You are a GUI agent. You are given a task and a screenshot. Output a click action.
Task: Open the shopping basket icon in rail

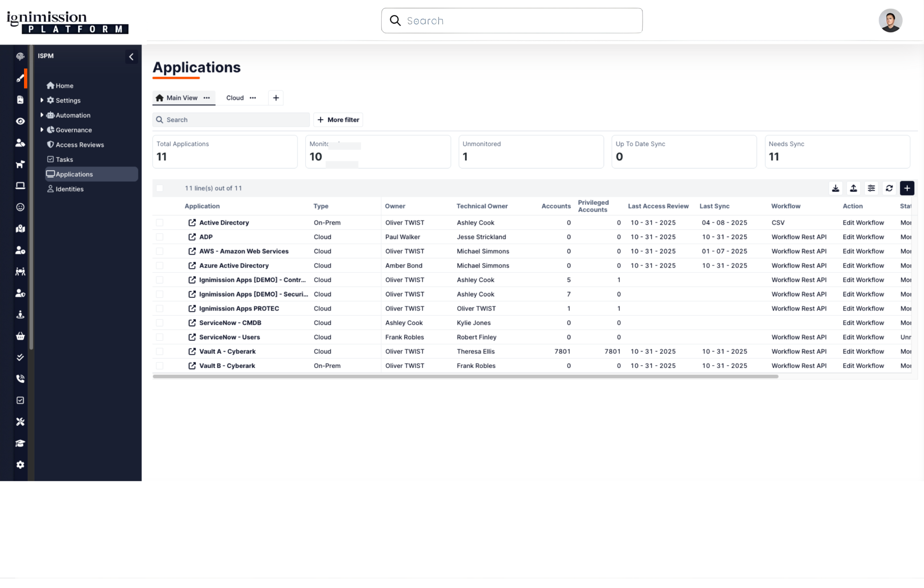(20, 336)
